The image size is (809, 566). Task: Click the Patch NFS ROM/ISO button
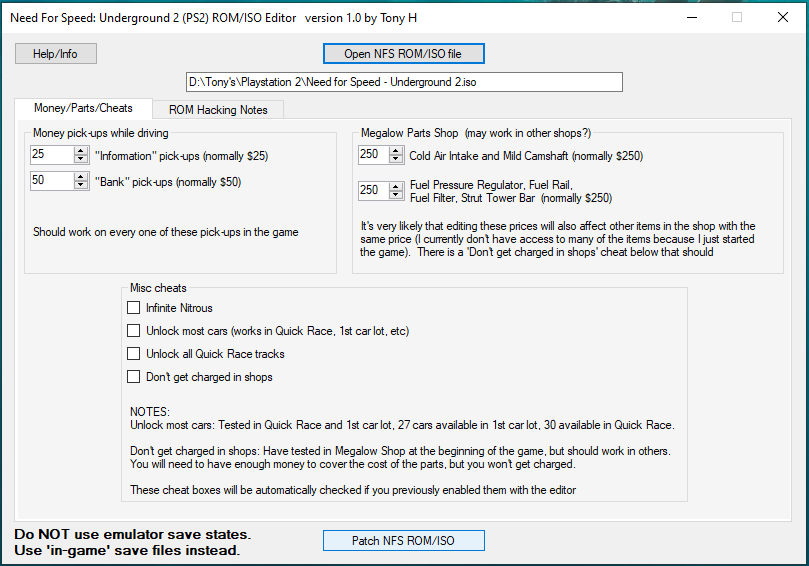coord(403,541)
